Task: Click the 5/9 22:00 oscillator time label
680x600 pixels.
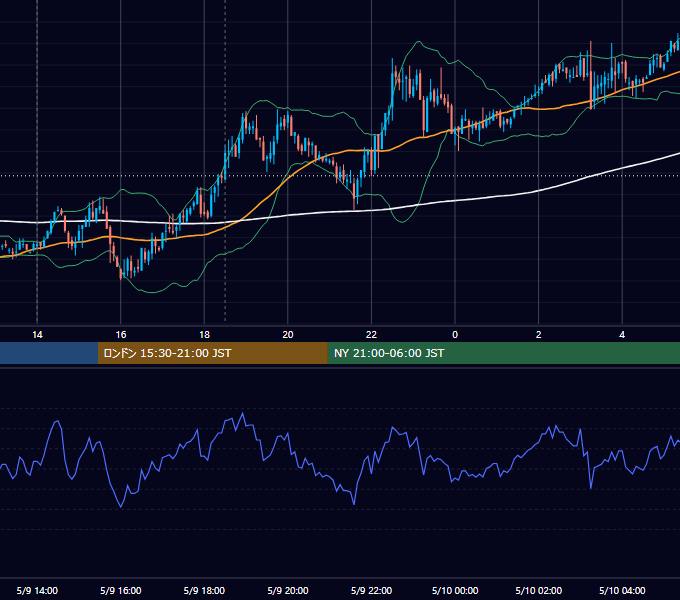Action: point(371,590)
